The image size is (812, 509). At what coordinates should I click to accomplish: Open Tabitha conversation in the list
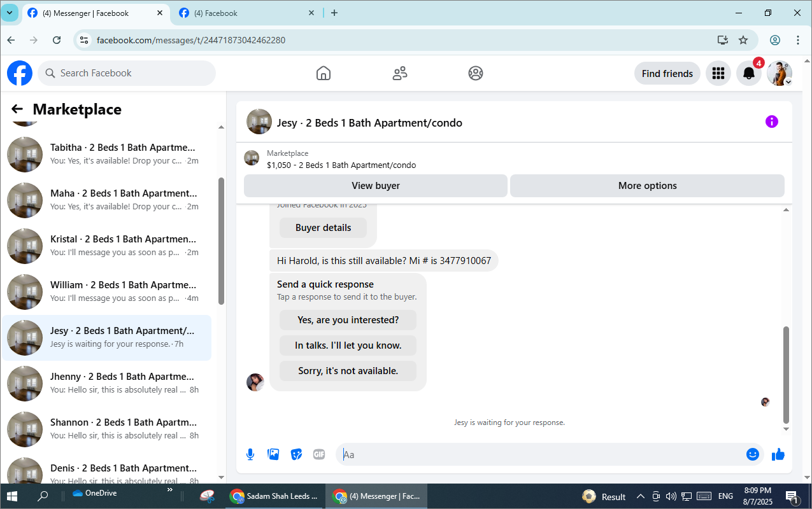(107, 155)
